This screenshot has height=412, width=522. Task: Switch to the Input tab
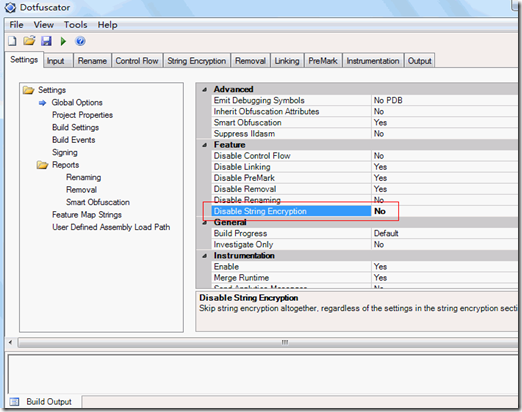(59, 61)
